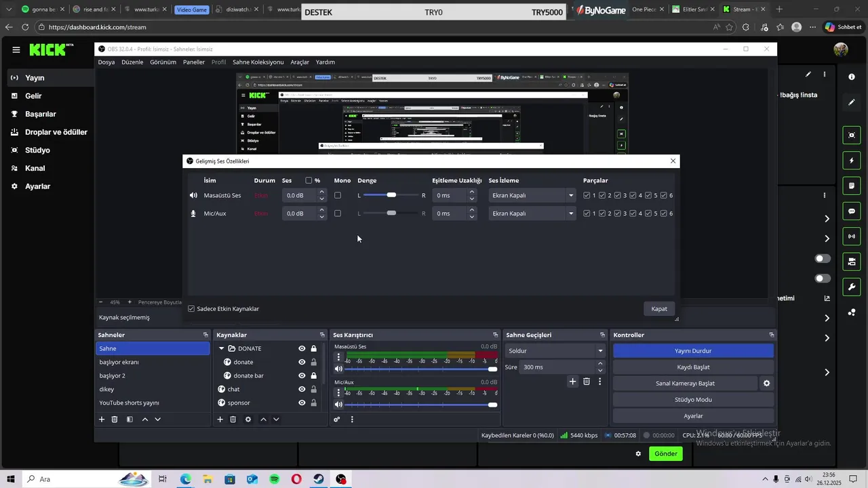The image size is (868, 488).
Task: Open the Araçlar menu in OBS
Action: click(x=300, y=62)
